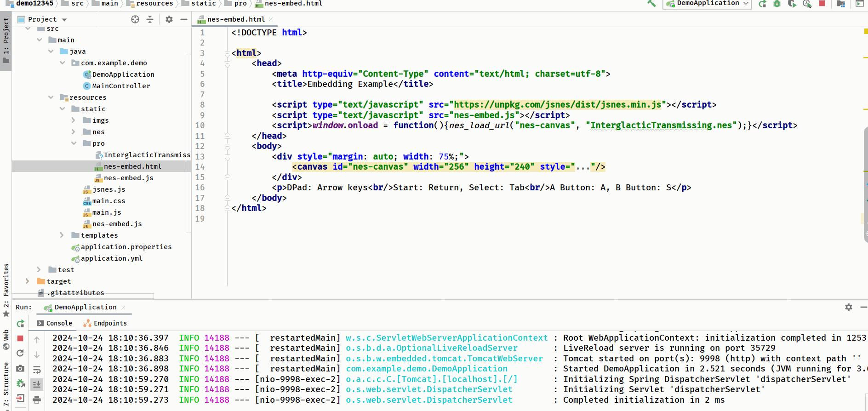868x411 pixels.
Task: Collapse the java folder in the tree
Action: (51, 51)
